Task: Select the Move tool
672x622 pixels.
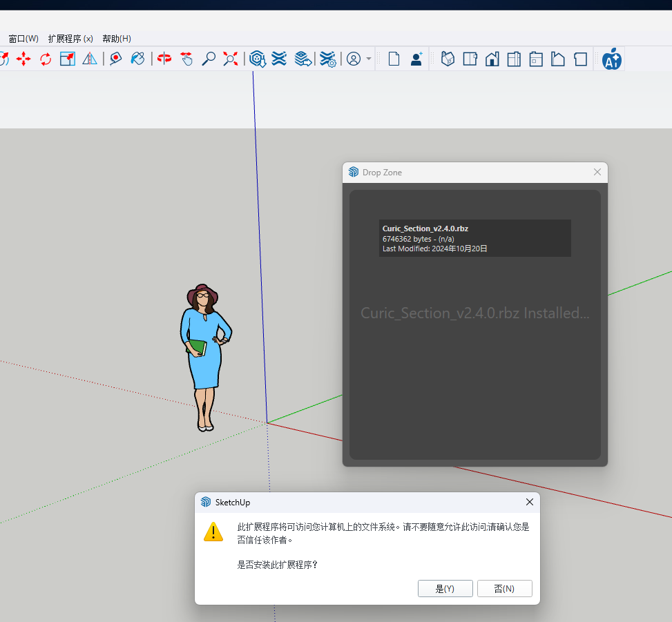Action: (x=23, y=59)
